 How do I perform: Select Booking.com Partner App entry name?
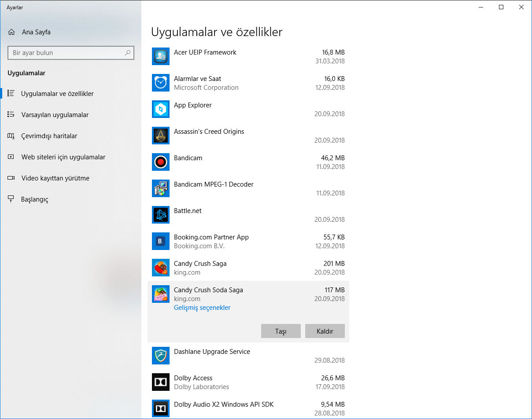pos(211,237)
